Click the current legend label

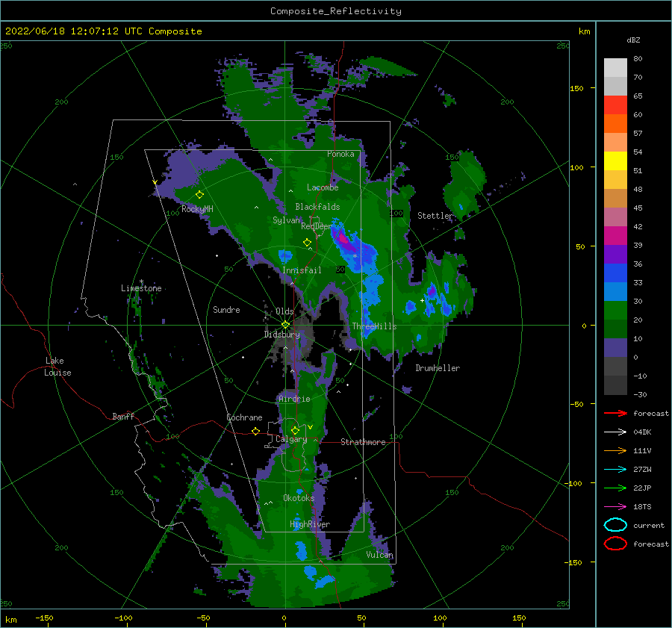649,526
